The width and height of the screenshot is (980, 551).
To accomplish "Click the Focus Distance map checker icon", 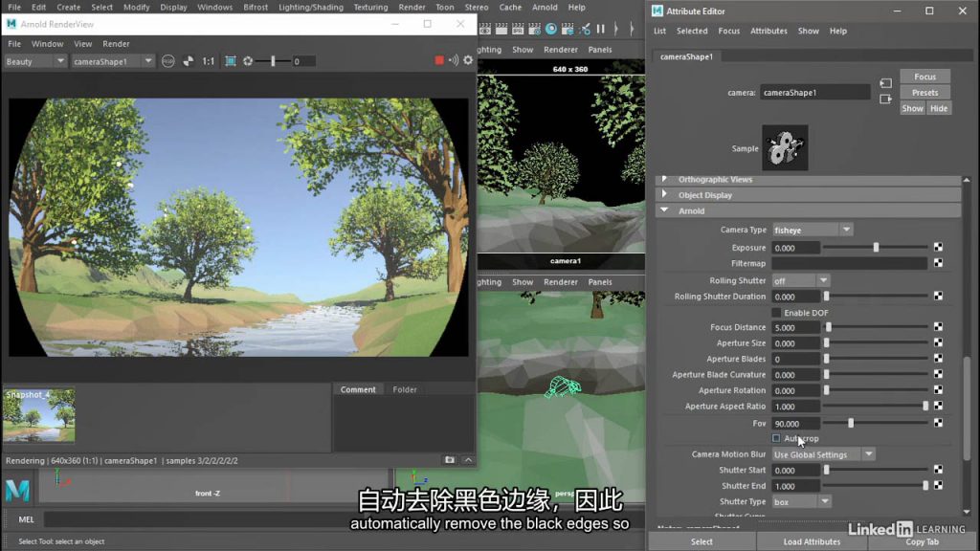I will tap(938, 327).
